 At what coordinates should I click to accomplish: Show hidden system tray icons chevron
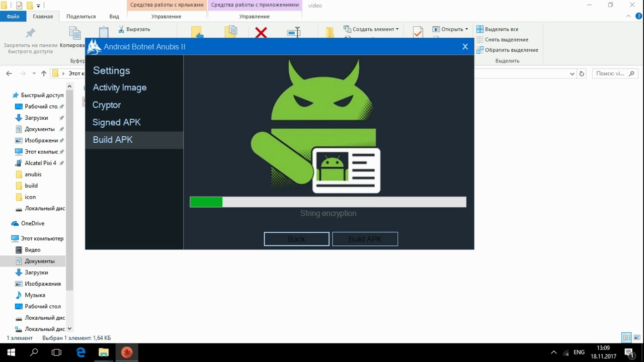[554, 352]
